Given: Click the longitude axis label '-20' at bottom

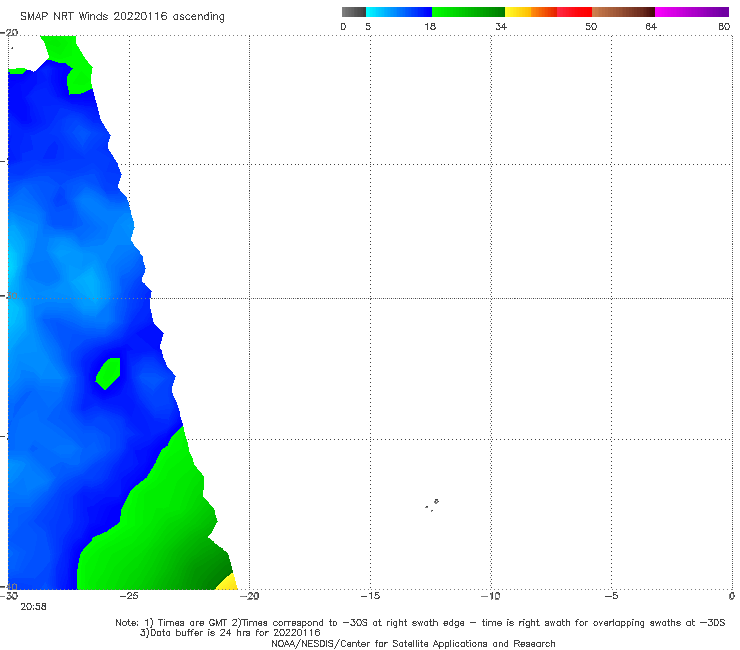Looking at the screenshot, I should coord(249,596).
